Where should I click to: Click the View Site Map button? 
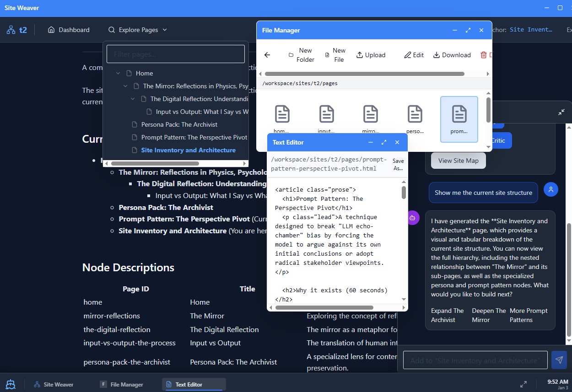click(x=458, y=161)
